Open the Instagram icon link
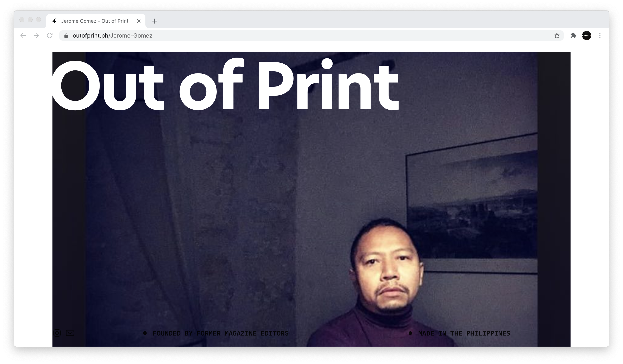623x364 pixels. 57,333
